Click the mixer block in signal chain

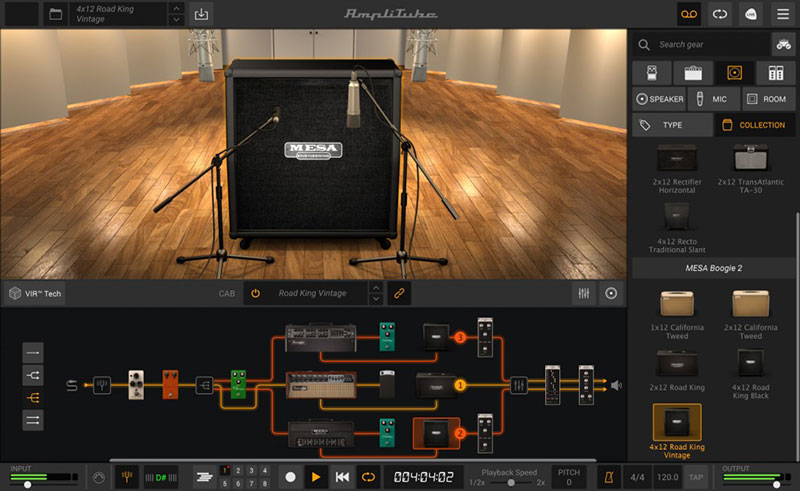point(518,385)
